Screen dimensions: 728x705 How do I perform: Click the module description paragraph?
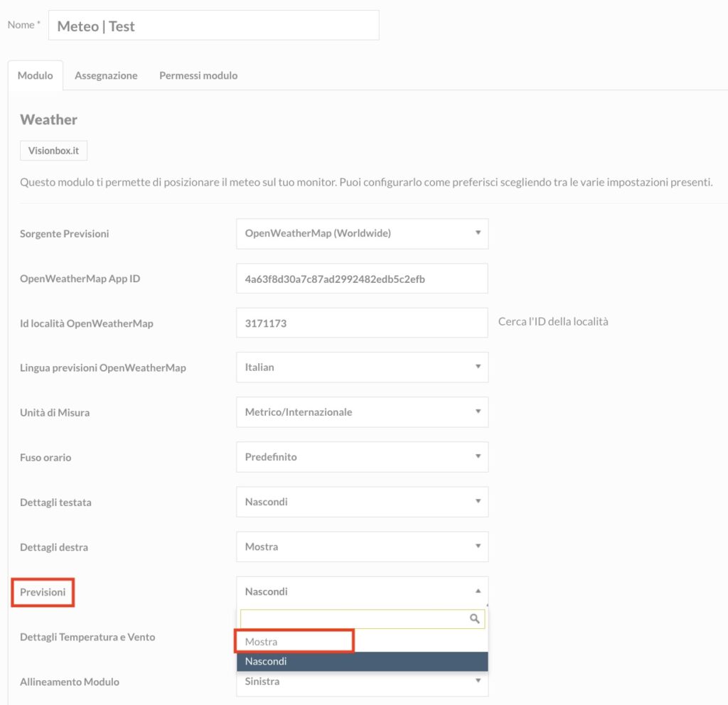click(366, 182)
